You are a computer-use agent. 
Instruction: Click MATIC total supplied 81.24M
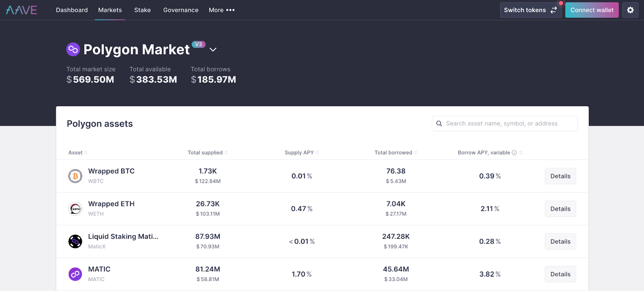coord(208,269)
